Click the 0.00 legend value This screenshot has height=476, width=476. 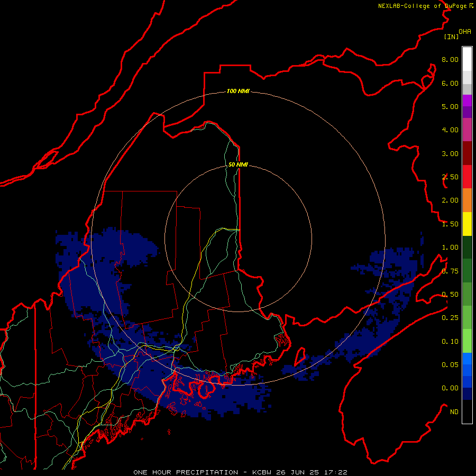450,388
